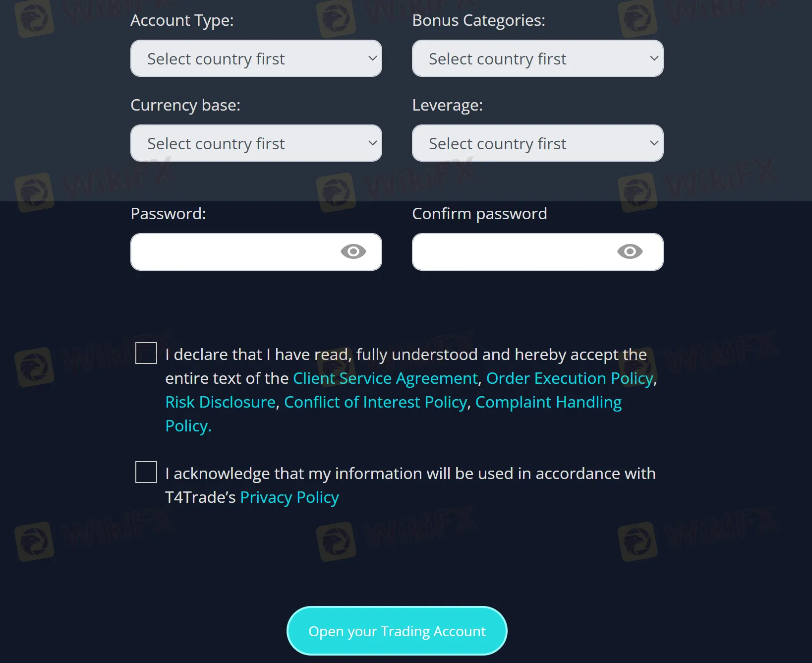Read T4Trade's Privacy Policy
Viewport: 812px width, 663px height.
click(289, 497)
